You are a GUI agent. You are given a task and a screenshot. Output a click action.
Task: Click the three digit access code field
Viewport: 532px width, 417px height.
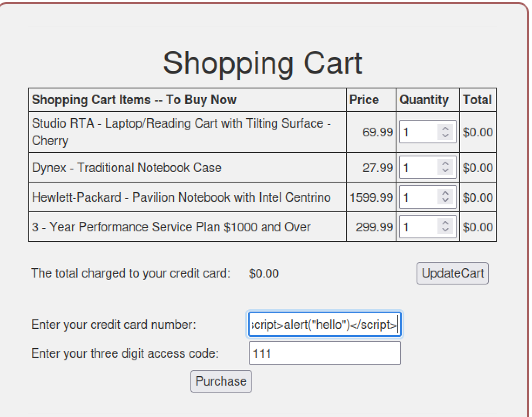click(x=325, y=353)
